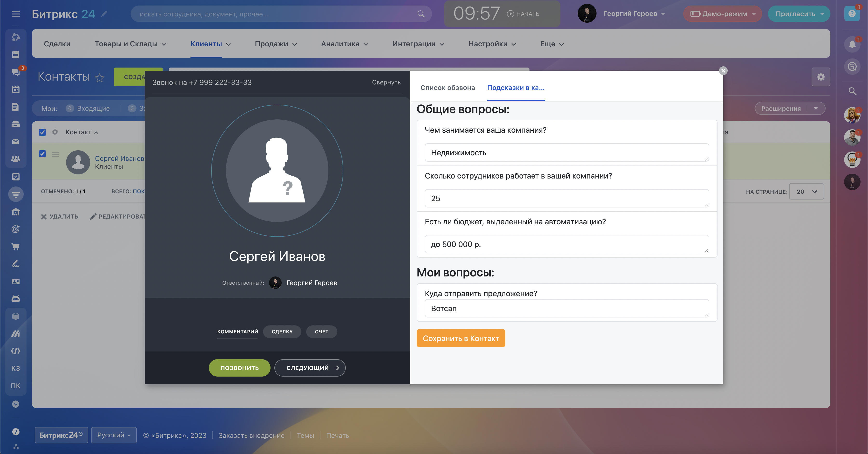Click the green ПОЗВОНИТЬ button

pyautogui.click(x=239, y=368)
